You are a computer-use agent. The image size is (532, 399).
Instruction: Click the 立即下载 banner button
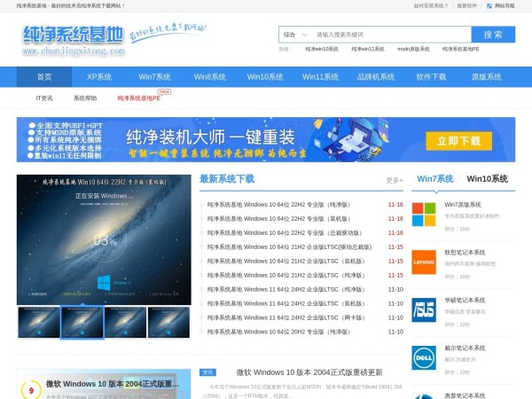(458, 140)
